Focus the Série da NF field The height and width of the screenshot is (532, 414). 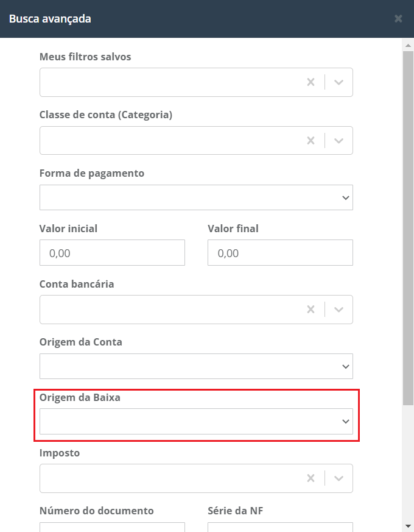(x=280, y=527)
